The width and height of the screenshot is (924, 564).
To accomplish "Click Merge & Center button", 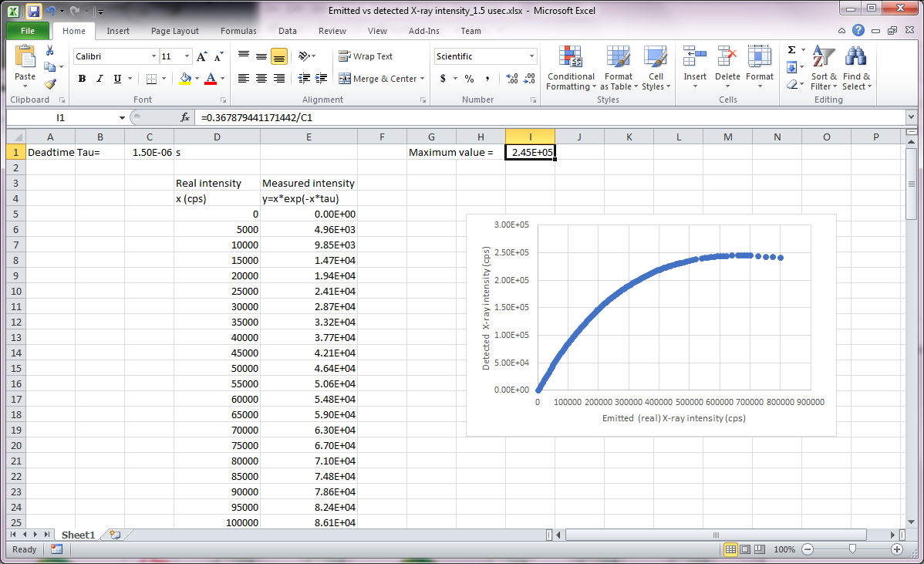I will [x=378, y=79].
